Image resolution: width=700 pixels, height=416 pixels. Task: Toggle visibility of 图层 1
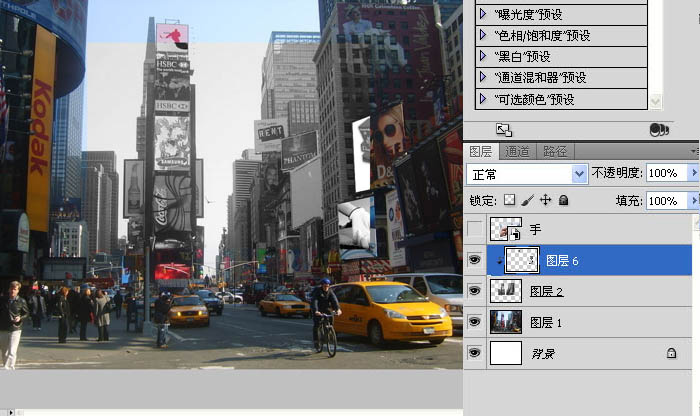(x=474, y=322)
